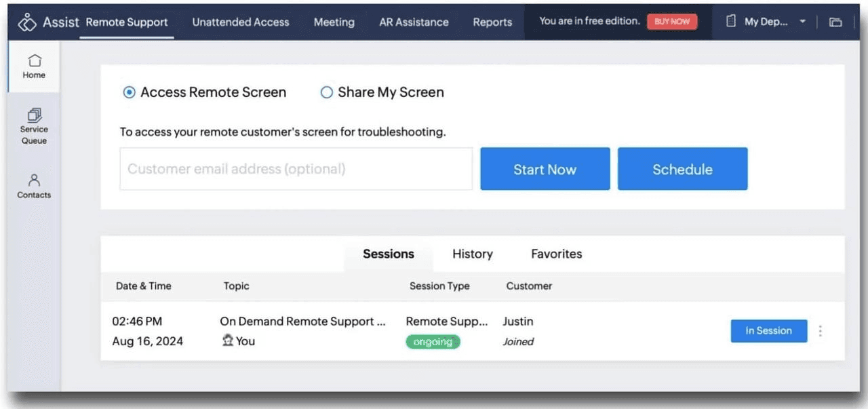The image size is (868, 409).
Task: Click the Joined status text
Action: coord(518,342)
